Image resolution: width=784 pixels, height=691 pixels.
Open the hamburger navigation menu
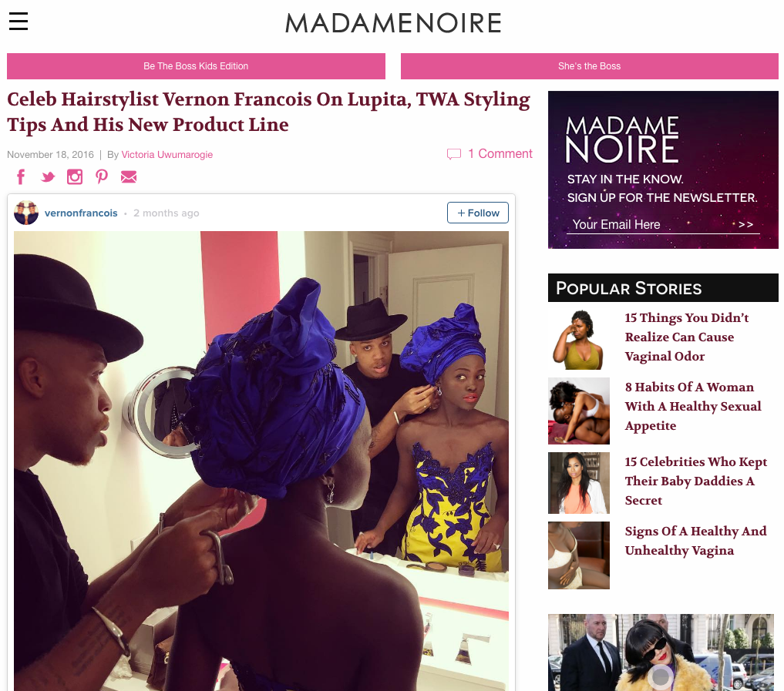pyautogui.click(x=19, y=21)
